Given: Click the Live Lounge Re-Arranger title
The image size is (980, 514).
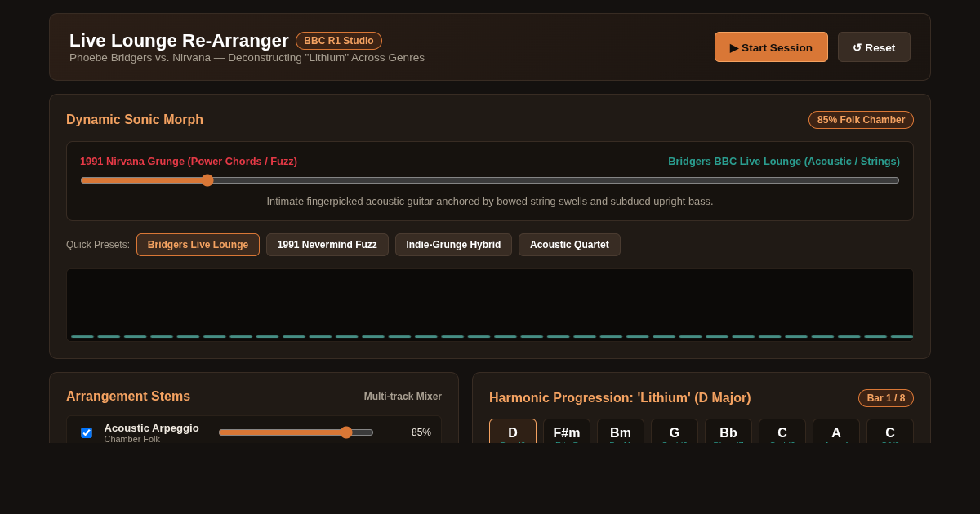Looking at the screenshot, I should point(179,40).
